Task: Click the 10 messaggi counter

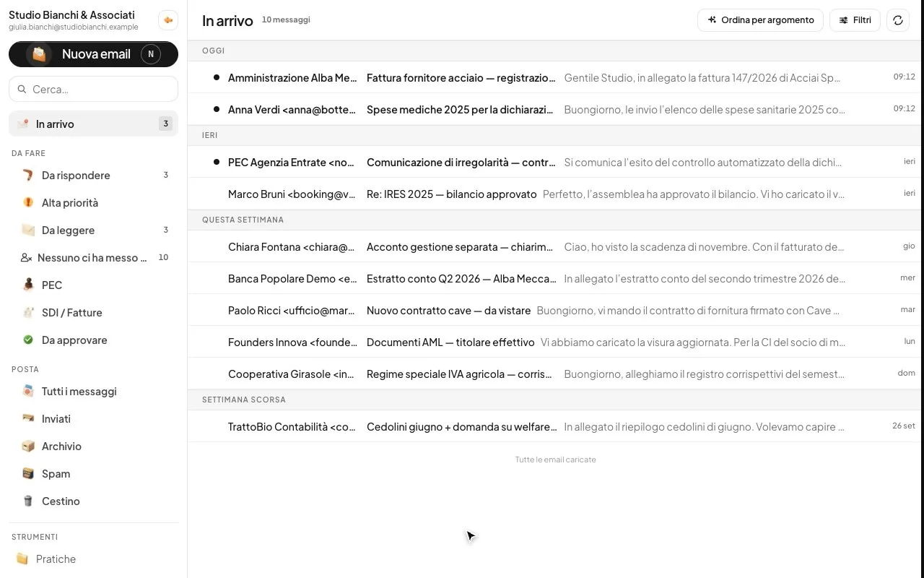Action: 286,20
